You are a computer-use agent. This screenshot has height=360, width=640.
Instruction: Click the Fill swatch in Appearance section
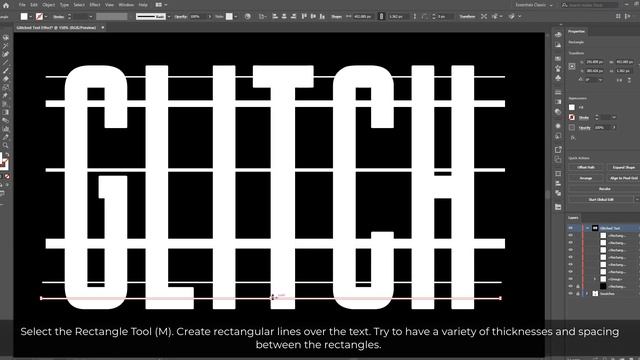572,107
